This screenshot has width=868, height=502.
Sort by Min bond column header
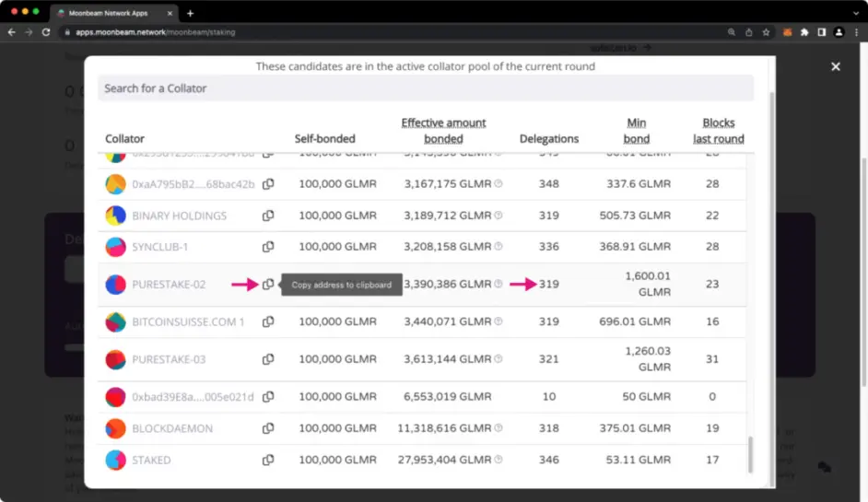[636, 131]
